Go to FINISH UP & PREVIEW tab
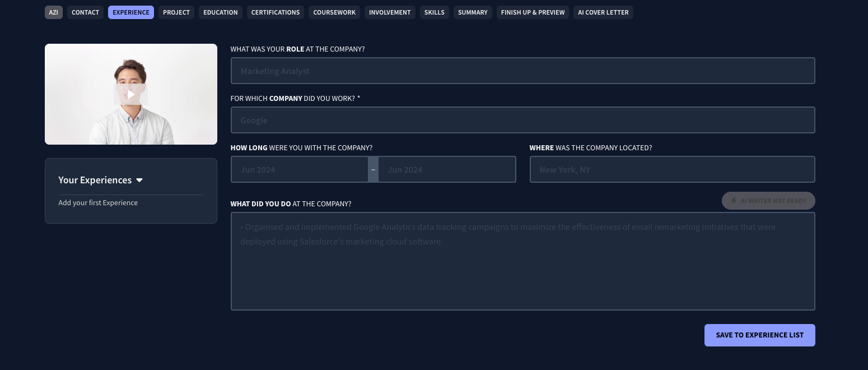868x370 pixels. point(533,12)
